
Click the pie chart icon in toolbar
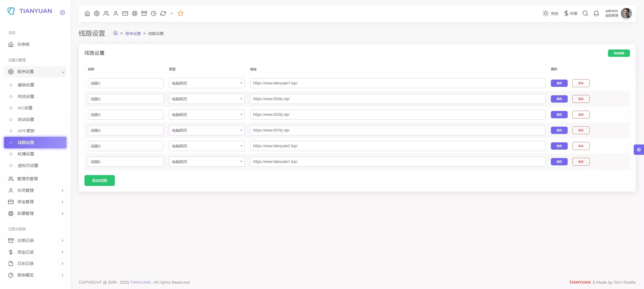point(153,13)
